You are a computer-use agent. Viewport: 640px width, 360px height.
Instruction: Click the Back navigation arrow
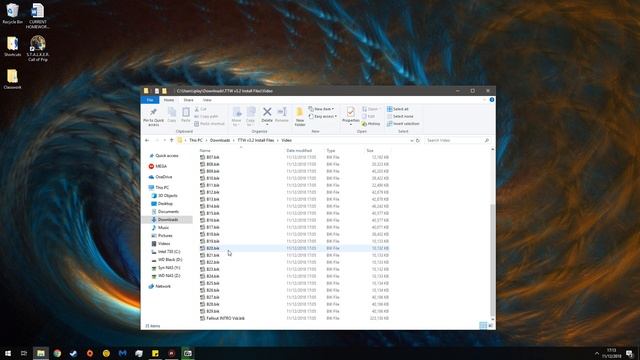coord(147,140)
